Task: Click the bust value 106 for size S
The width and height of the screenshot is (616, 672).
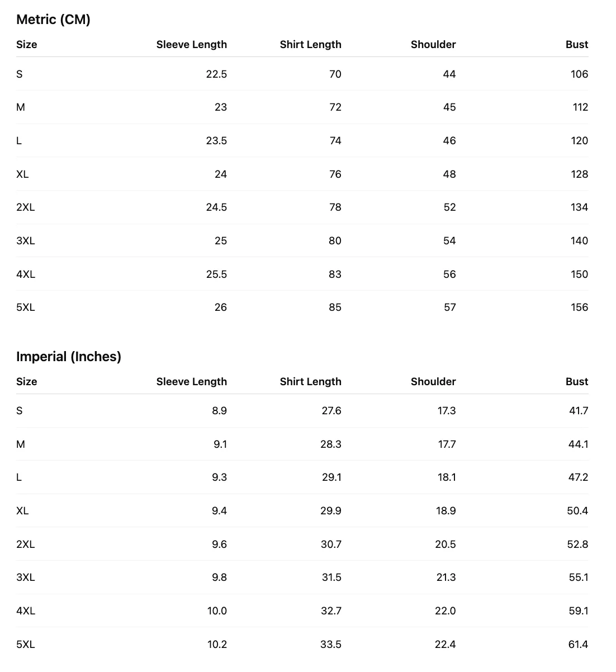Action: tap(579, 74)
